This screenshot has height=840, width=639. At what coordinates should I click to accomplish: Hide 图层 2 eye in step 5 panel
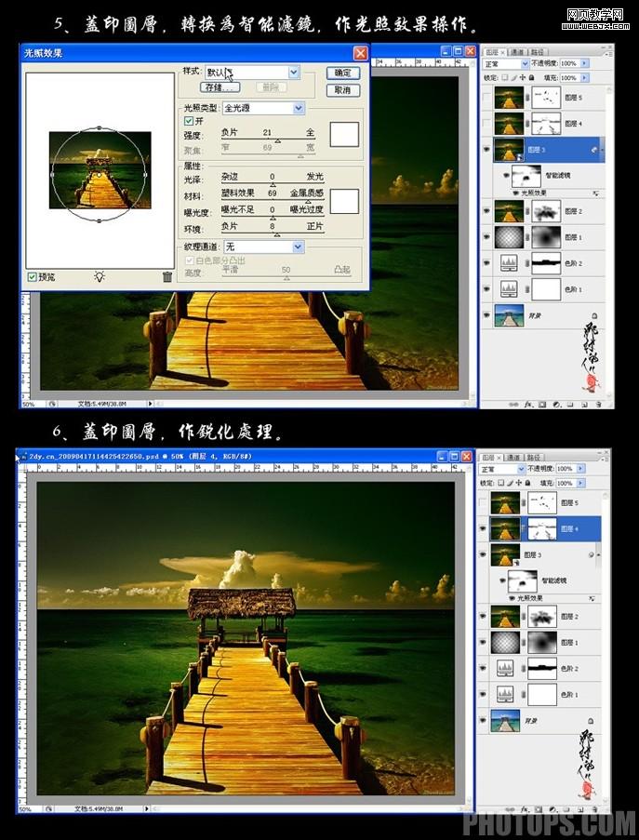[x=486, y=211]
